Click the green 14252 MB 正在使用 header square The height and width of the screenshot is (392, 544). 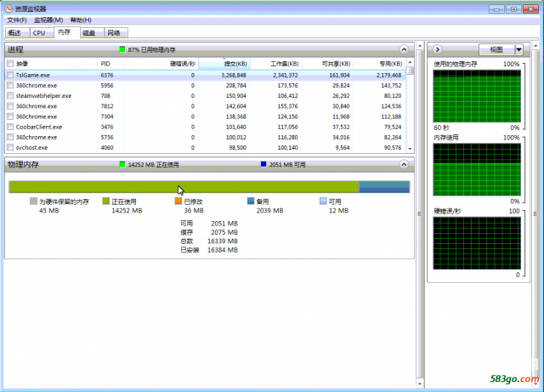[x=122, y=164]
